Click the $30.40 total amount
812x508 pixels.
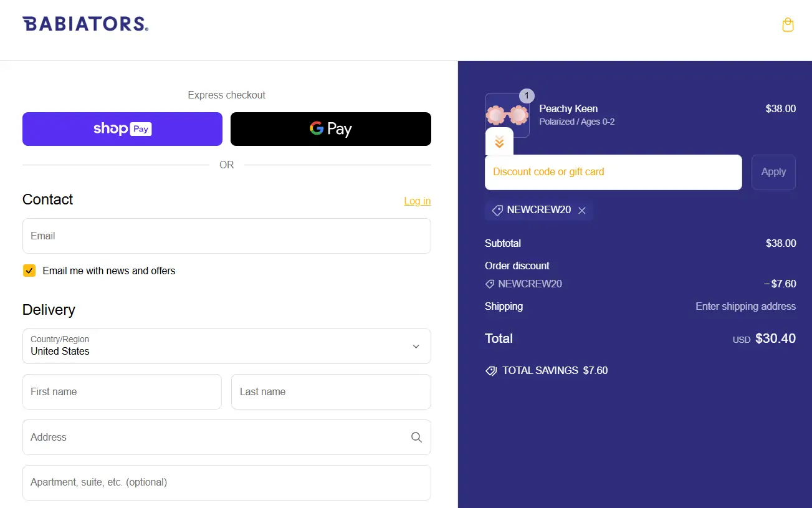point(775,338)
